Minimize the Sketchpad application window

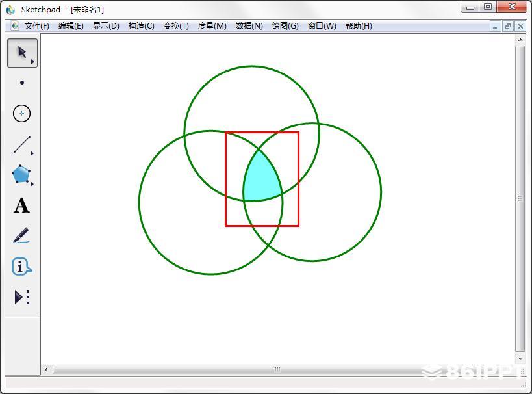click(x=470, y=7)
